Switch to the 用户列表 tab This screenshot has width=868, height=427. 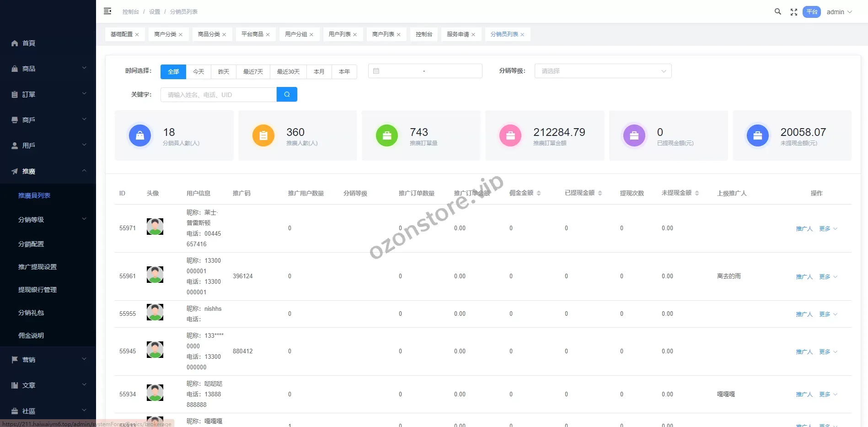click(x=339, y=34)
